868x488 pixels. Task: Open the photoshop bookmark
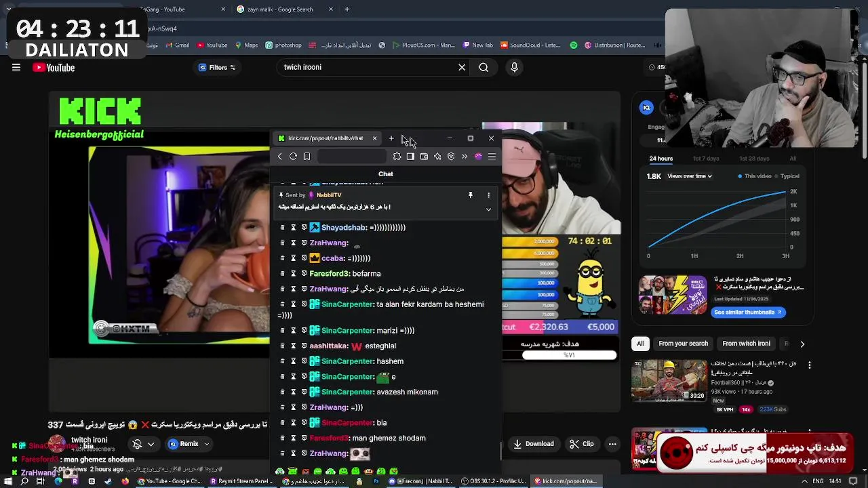click(283, 45)
